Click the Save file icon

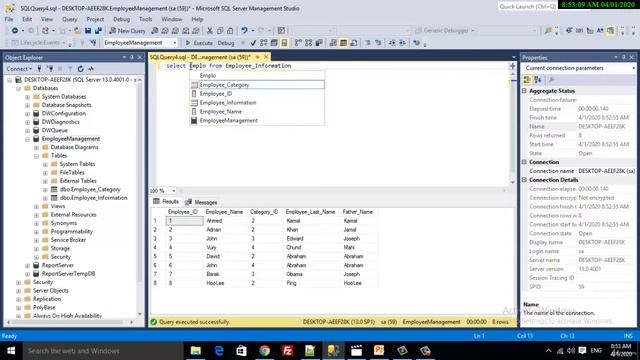click(x=88, y=31)
